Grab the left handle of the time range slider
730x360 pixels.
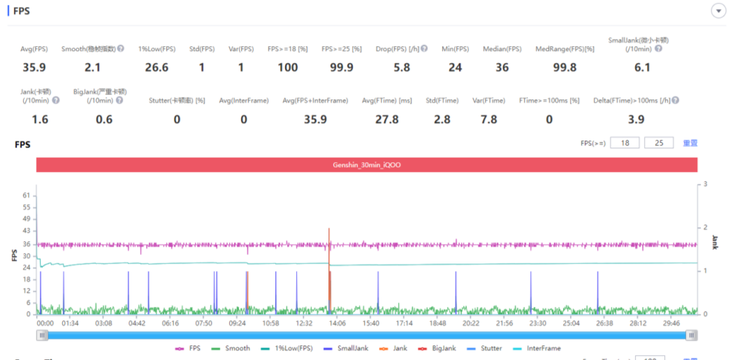pyautogui.click(x=43, y=335)
